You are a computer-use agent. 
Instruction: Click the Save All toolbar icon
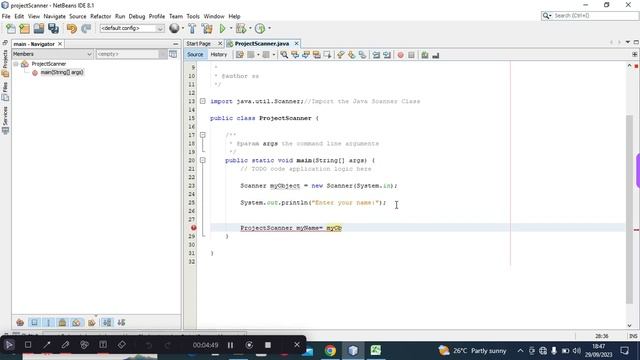point(53,29)
